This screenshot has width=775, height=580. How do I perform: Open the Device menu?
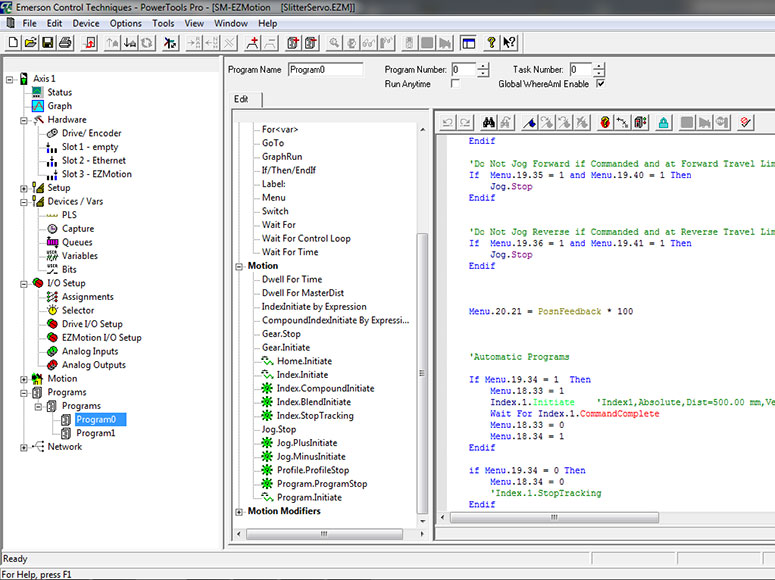click(86, 23)
